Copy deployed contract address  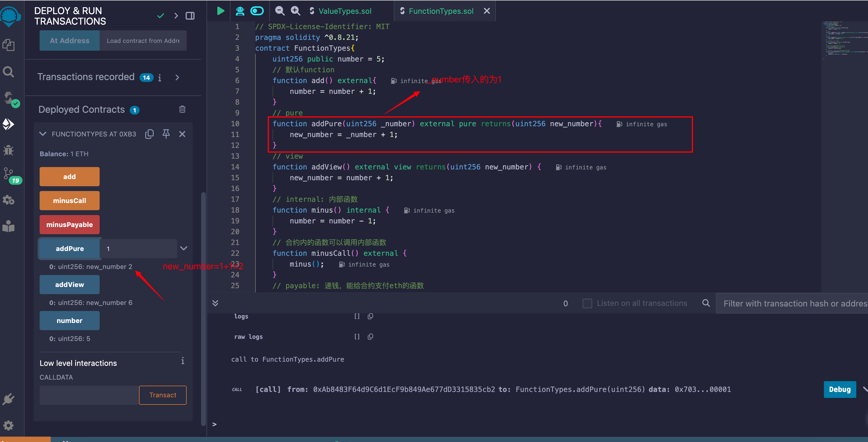click(149, 134)
